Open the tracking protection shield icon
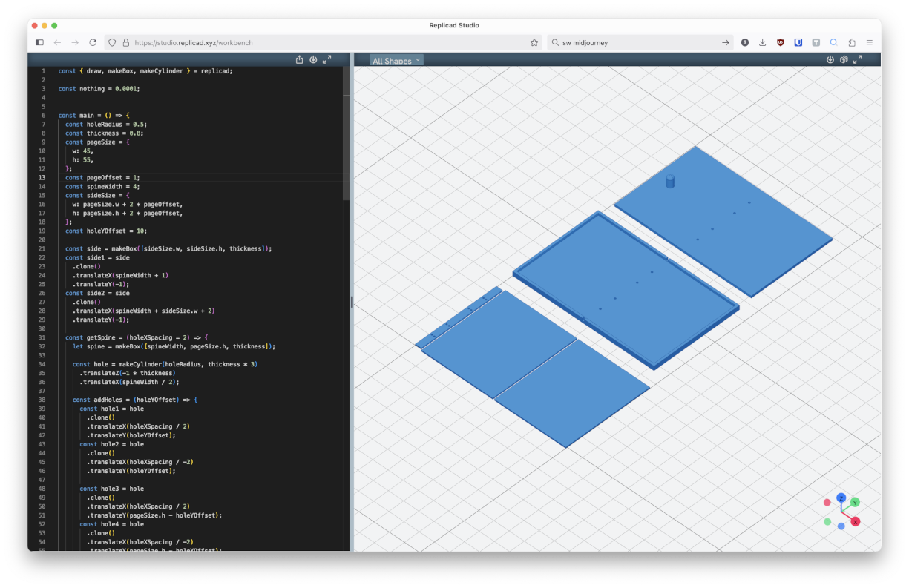The height and width of the screenshot is (588, 909). pyautogui.click(x=112, y=43)
